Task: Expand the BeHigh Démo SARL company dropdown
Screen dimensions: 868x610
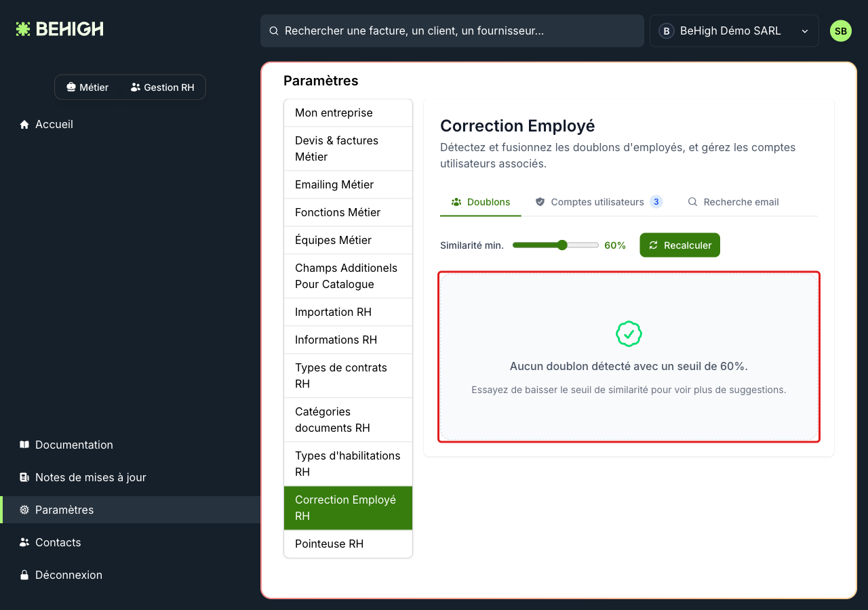Action: click(x=734, y=31)
